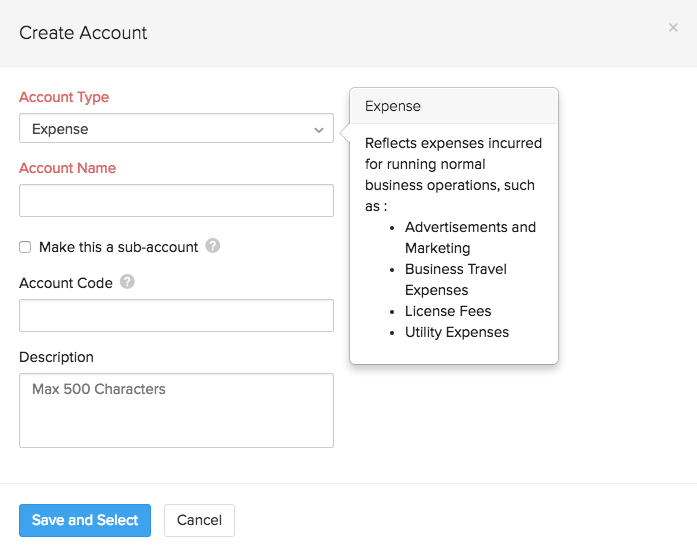Image resolution: width=697 pixels, height=555 pixels.
Task: Click the Description label
Action: point(56,357)
